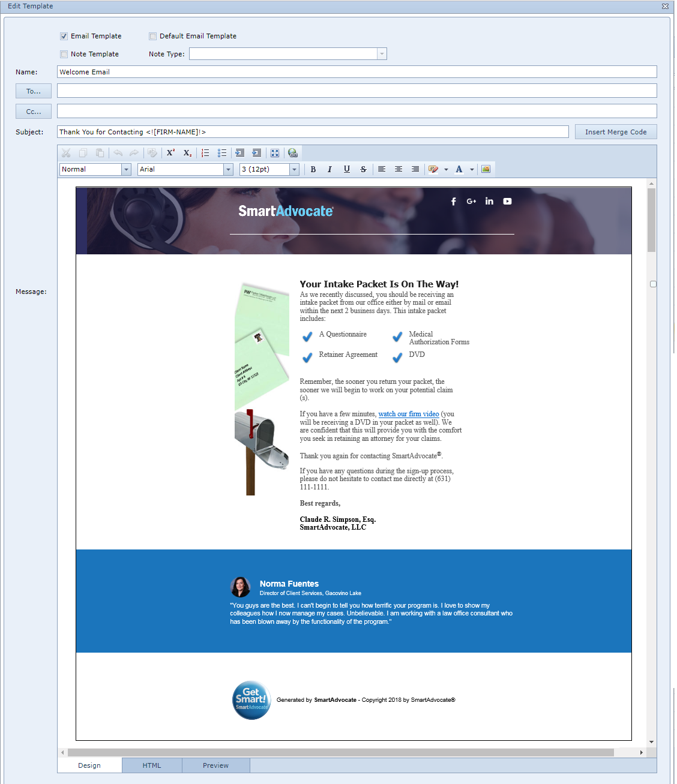Expand the Arial font name dropdown
This screenshot has height=784, width=677.
228,170
